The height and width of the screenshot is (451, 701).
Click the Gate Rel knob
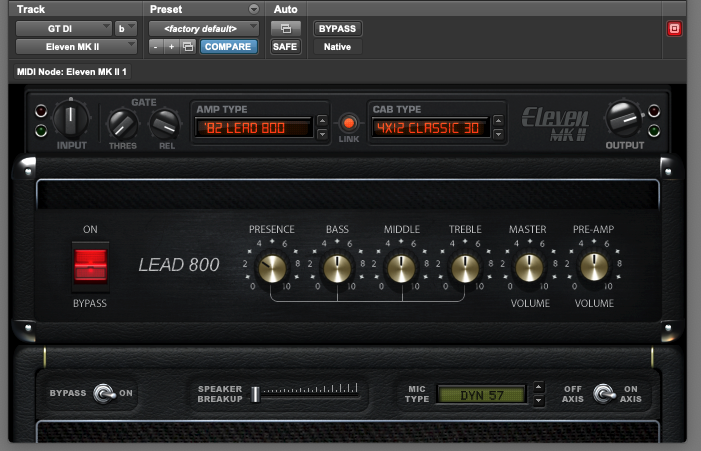[165, 125]
